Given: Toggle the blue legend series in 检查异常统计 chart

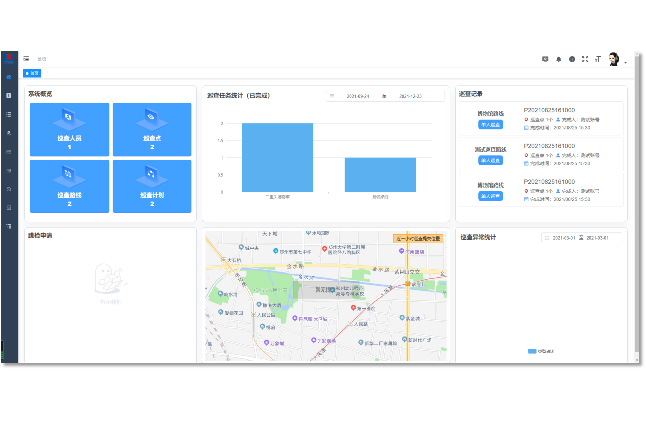Looking at the screenshot, I should 539,351.
